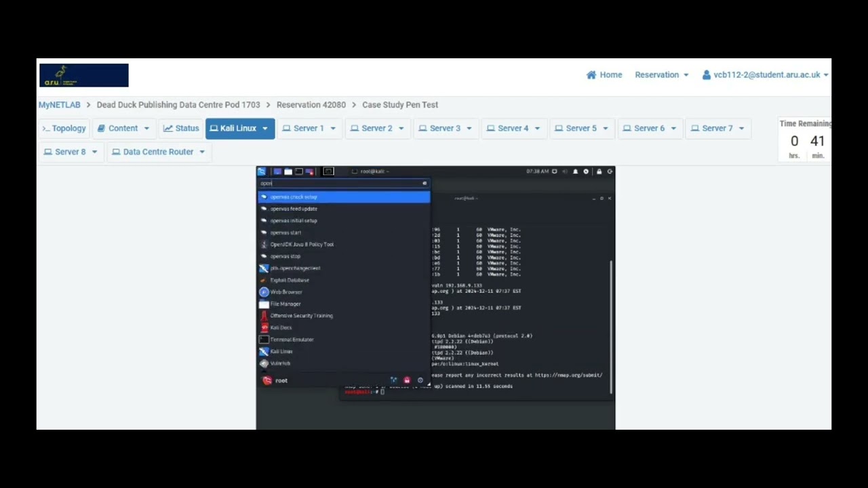
Task: Open the Kali applications menu icon
Action: (262, 171)
